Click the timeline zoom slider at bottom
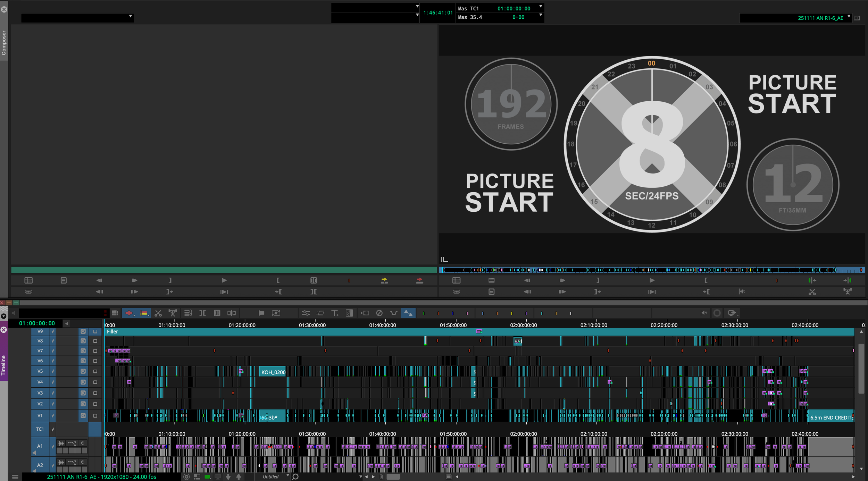 (x=393, y=477)
